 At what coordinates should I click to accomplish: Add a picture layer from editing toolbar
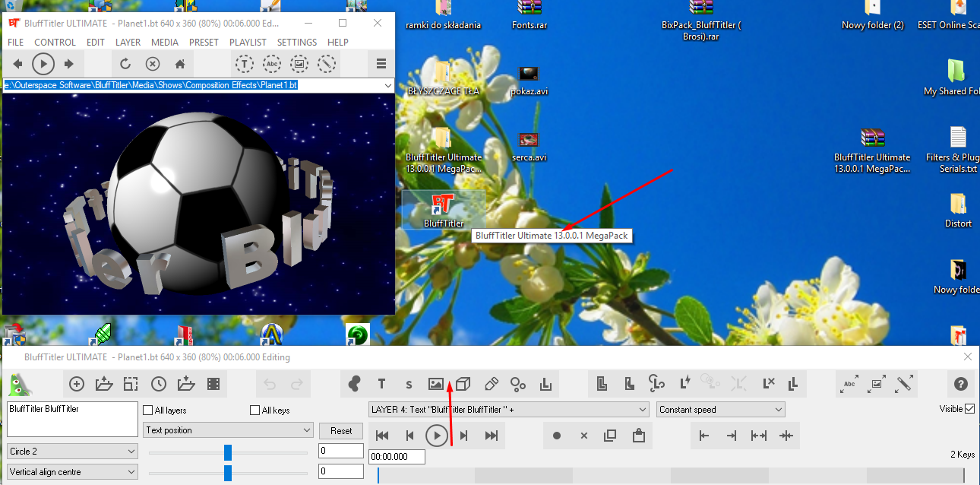pos(435,384)
